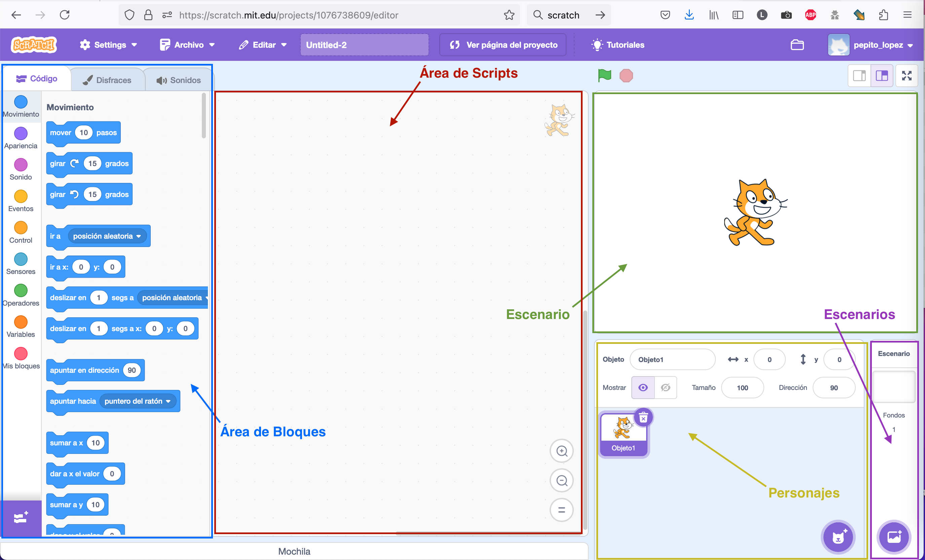
Task: Switch to the Disfraces tab
Action: click(107, 79)
